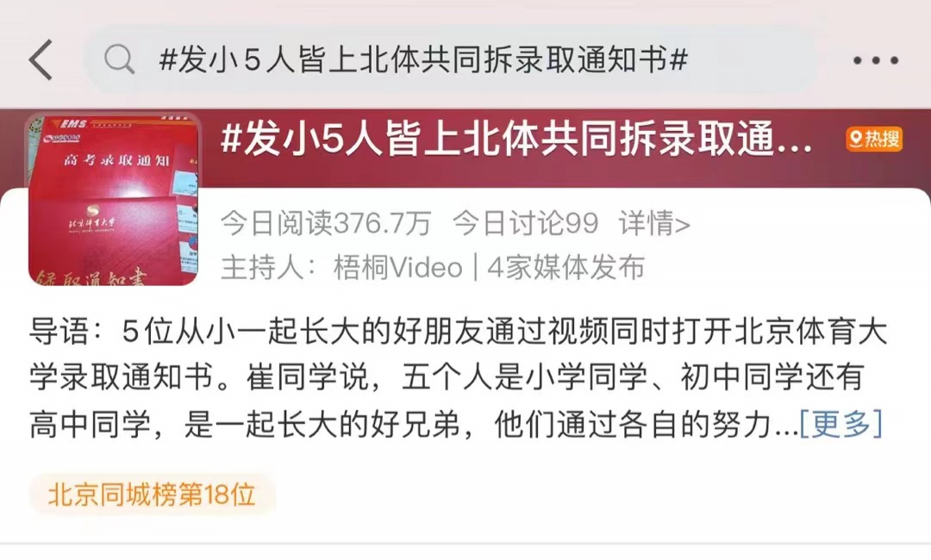Image resolution: width=931 pixels, height=560 pixels.
Task: Open host 梧桐Video profile
Action: point(397,268)
